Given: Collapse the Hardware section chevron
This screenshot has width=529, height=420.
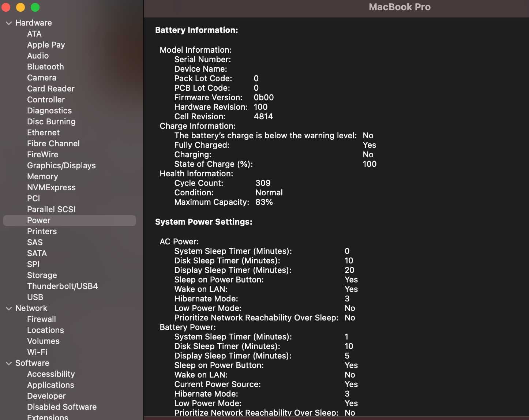Looking at the screenshot, I should tap(9, 23).
